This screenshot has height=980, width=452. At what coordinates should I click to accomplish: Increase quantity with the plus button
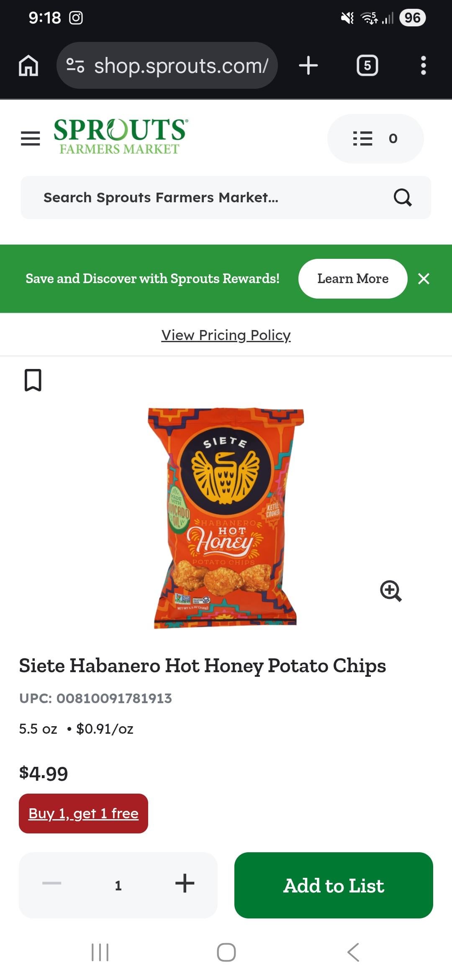coord(185,883)
